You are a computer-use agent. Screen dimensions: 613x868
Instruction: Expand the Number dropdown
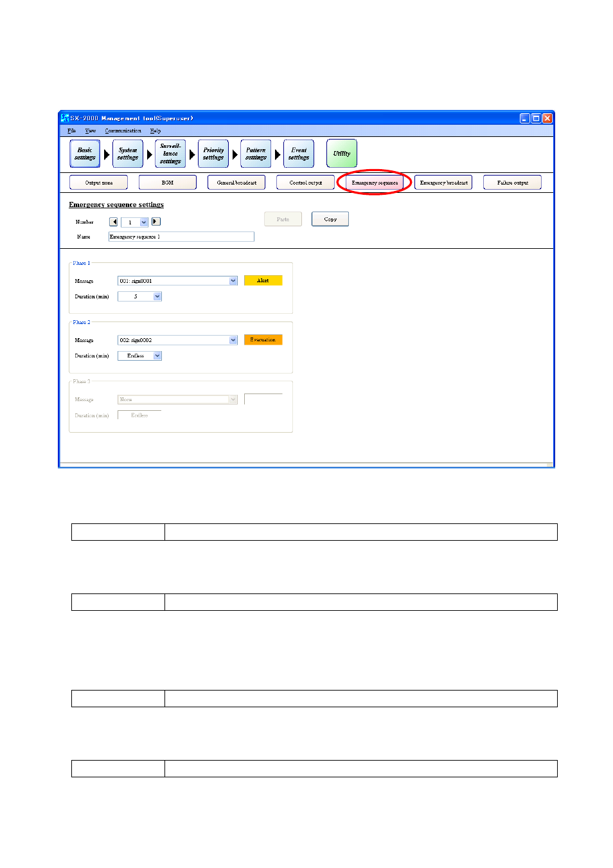click(144, 222)
